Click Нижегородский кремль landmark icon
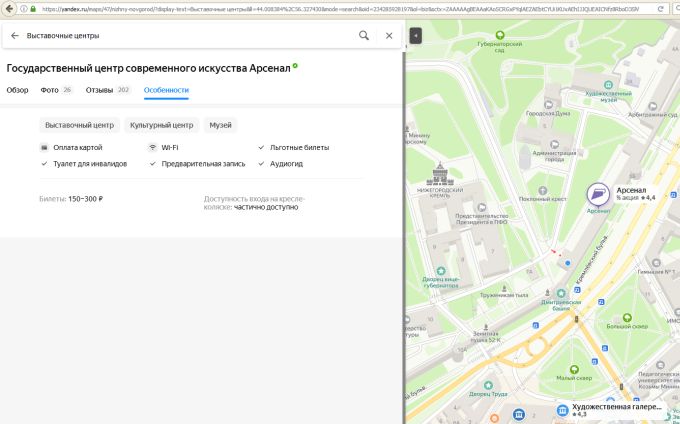This screenshot has width=680, height=424. 440,174
